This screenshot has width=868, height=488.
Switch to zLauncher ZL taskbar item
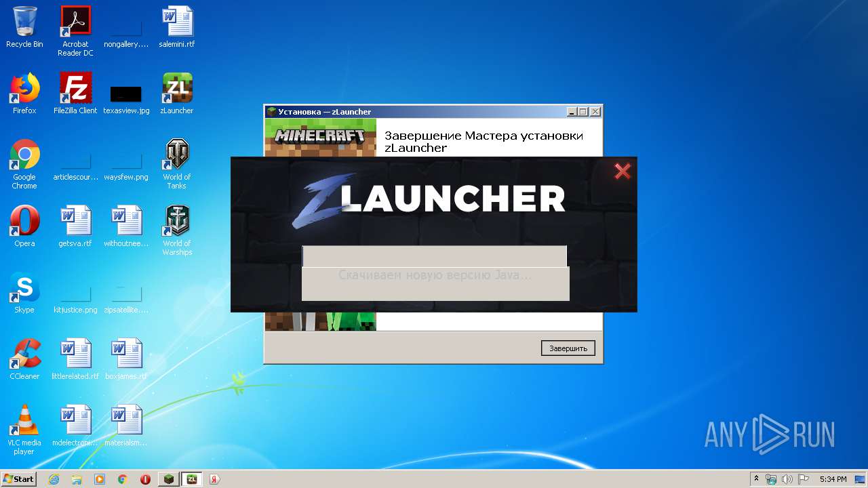pos(192,479)
